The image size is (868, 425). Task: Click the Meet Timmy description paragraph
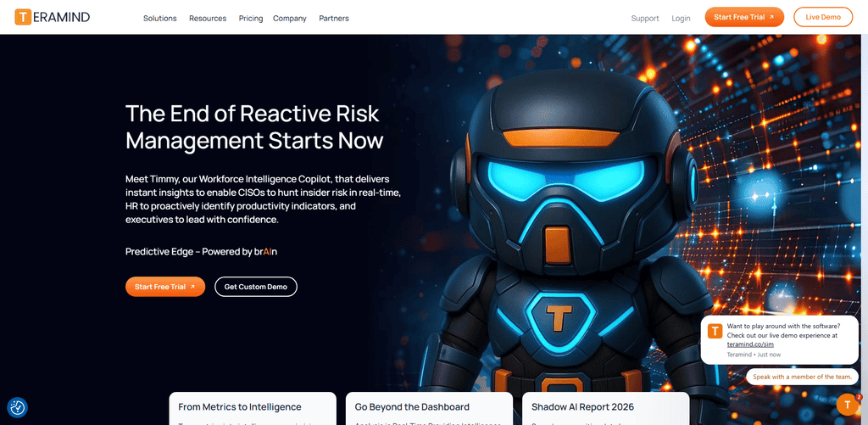(x=263, y=199)
